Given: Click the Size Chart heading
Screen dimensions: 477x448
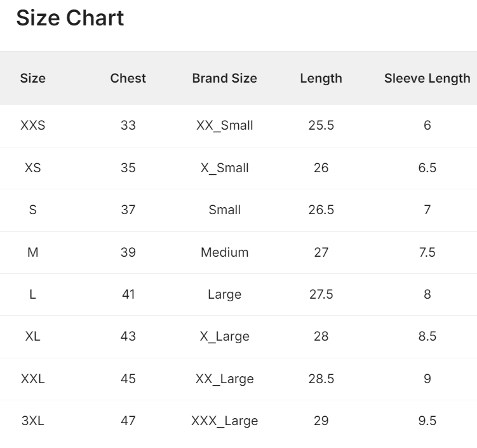Looking at the screenshot, I should tap(70, 18).
